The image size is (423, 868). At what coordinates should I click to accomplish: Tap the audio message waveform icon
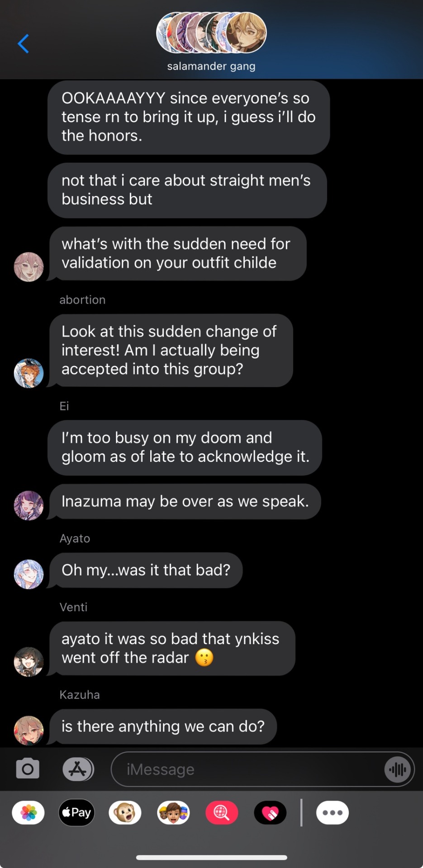(398, 769)
